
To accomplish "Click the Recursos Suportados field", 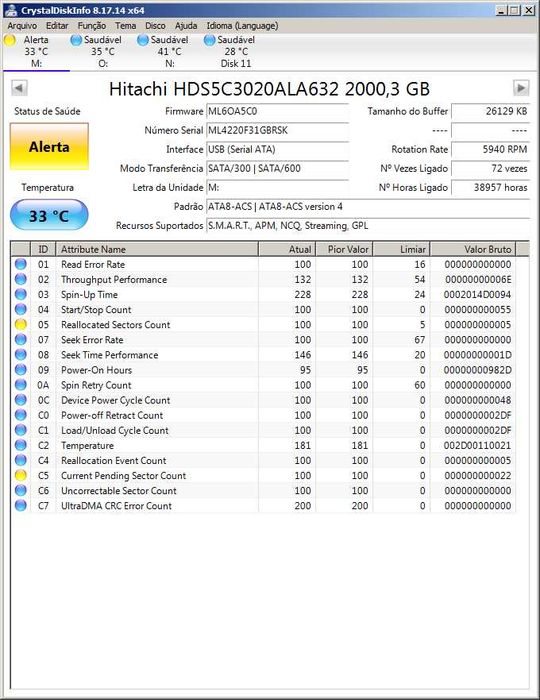I will coord(368,226).
